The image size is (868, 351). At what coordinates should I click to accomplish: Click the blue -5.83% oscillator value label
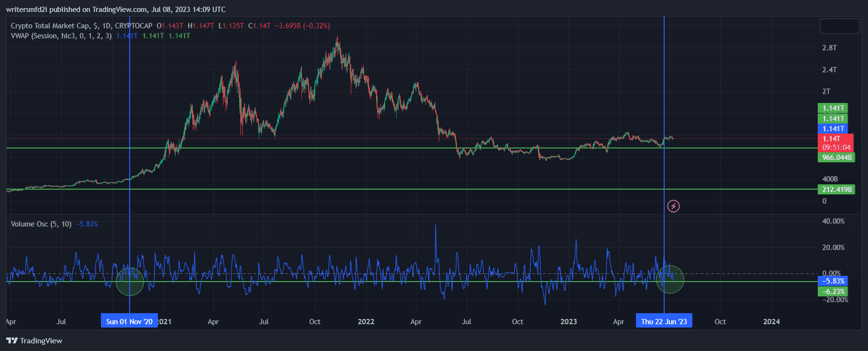[833, 281]
